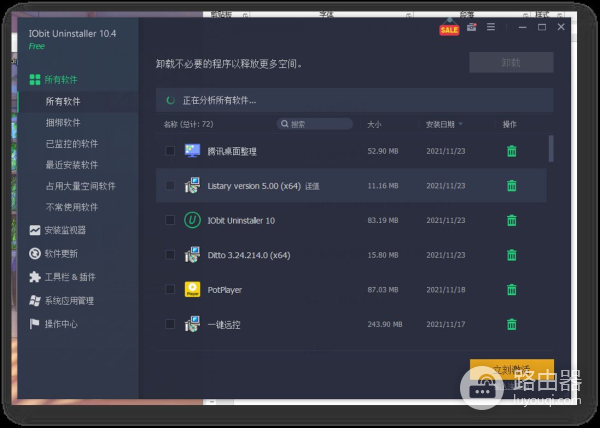The width and height of the screenshot is (600, 428).
Task: Delete Ditto 3.24.214.0 via trash icon
Action: coord(511,255)
